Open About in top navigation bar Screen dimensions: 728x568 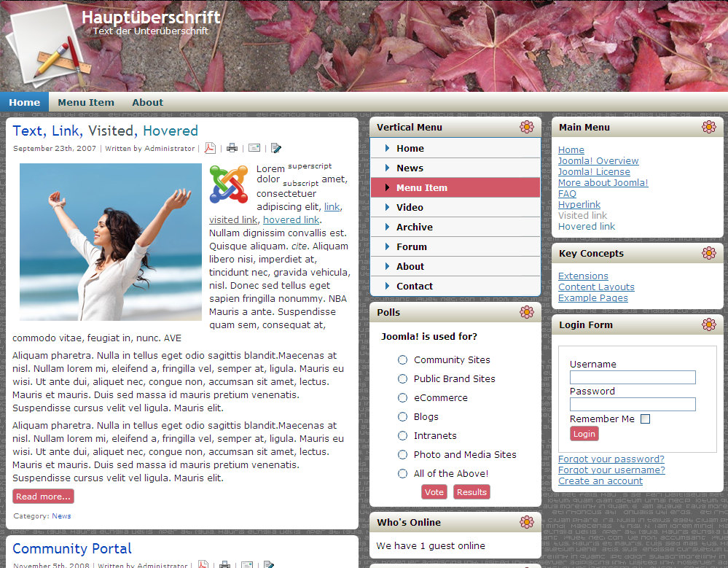[148, 102]
